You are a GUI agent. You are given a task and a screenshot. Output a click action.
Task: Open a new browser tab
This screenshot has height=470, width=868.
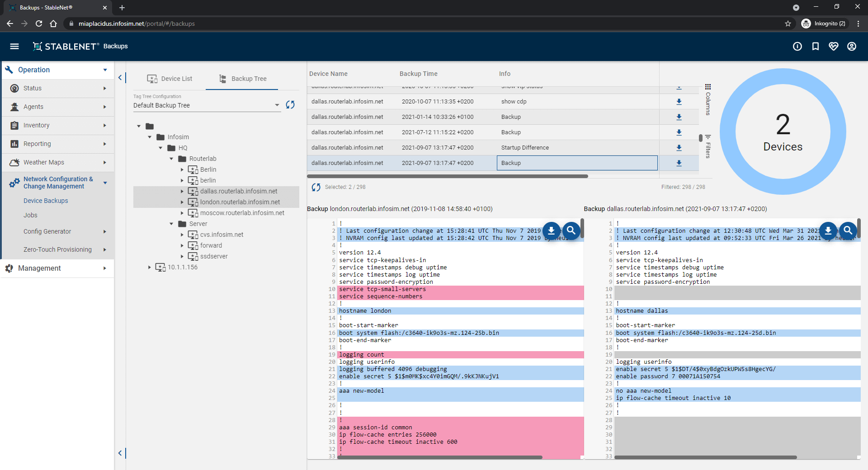(x=122, y=8)
